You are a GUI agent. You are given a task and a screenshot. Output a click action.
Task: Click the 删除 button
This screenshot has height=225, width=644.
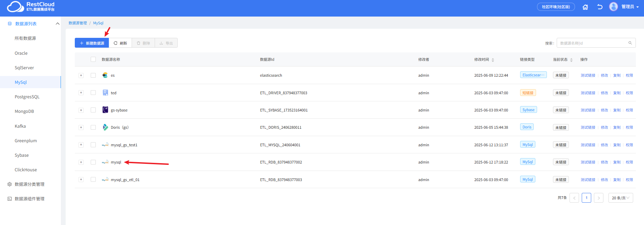[143, 43]
